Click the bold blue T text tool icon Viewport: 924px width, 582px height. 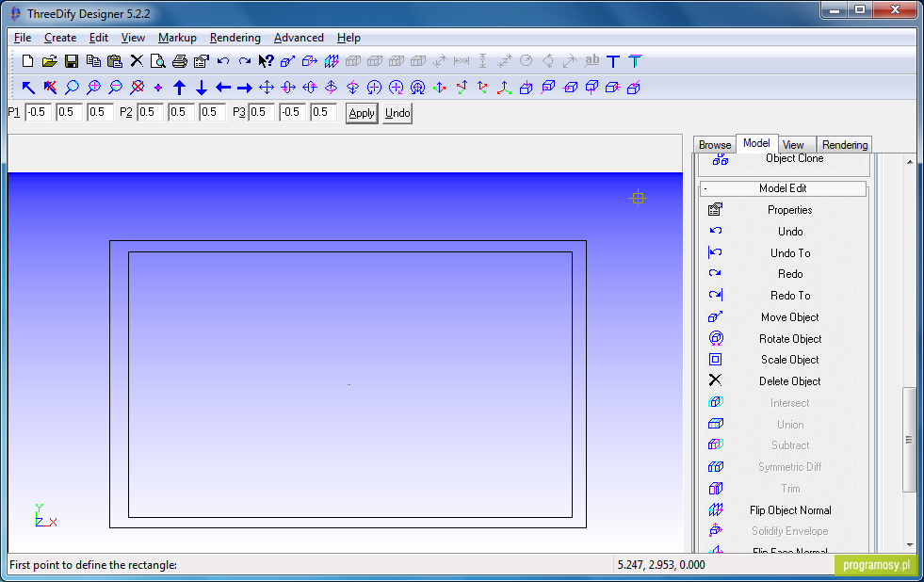(613, 60)
